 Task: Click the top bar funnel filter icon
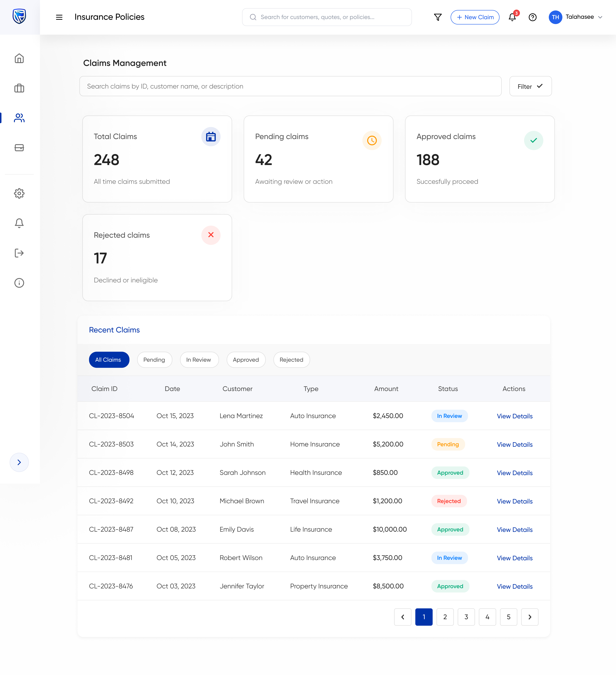438,17
